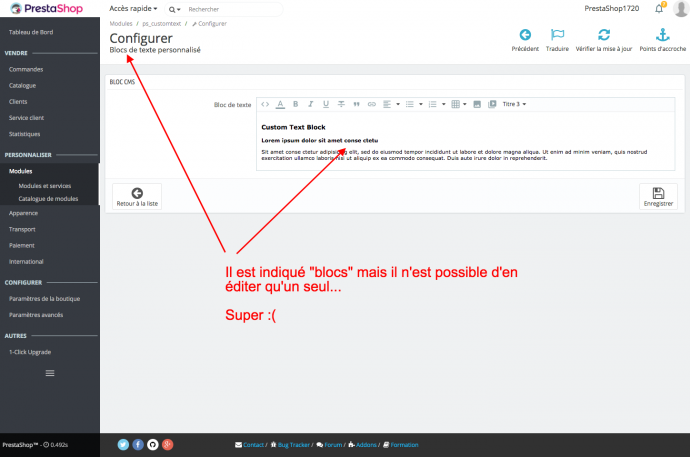This screenshot has height=457, width=690.
Task: Open the bullet list options
Action: (414, 104)
